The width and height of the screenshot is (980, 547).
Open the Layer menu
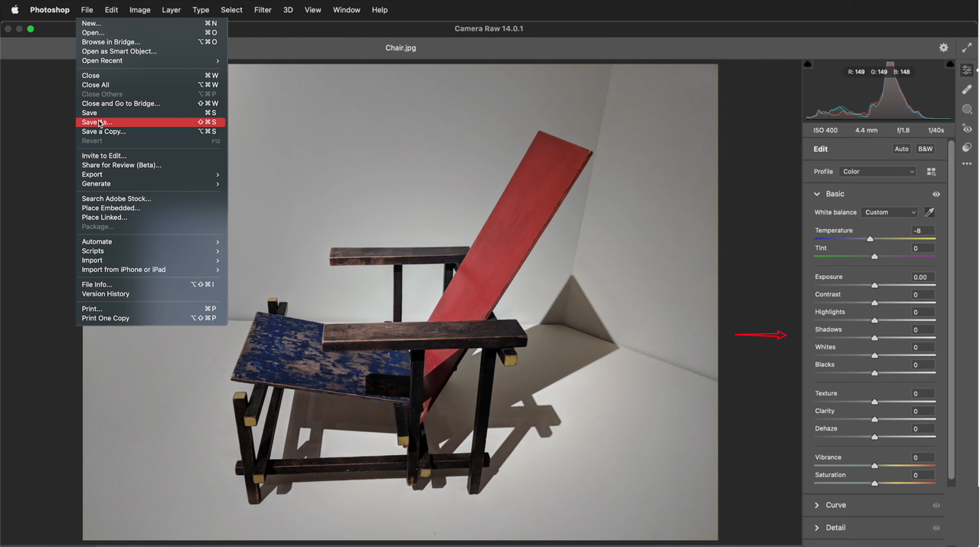point(171,10)
